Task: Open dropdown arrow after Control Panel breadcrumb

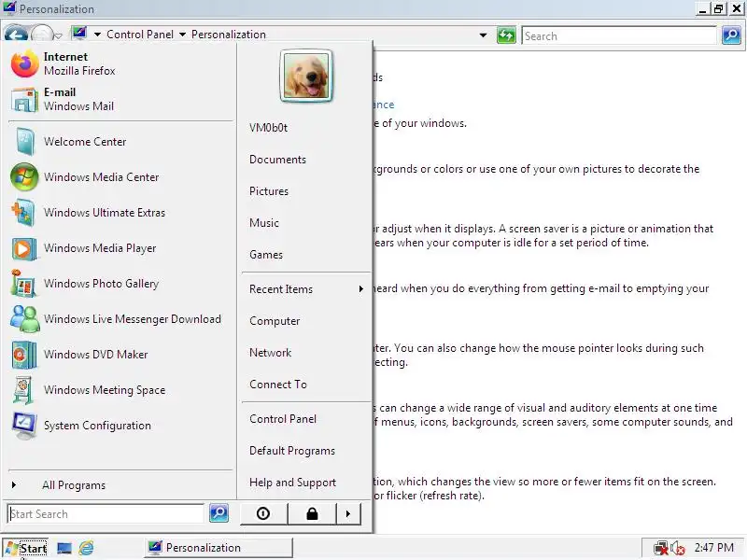Action: pyautogui.click(x=182, y=35)
